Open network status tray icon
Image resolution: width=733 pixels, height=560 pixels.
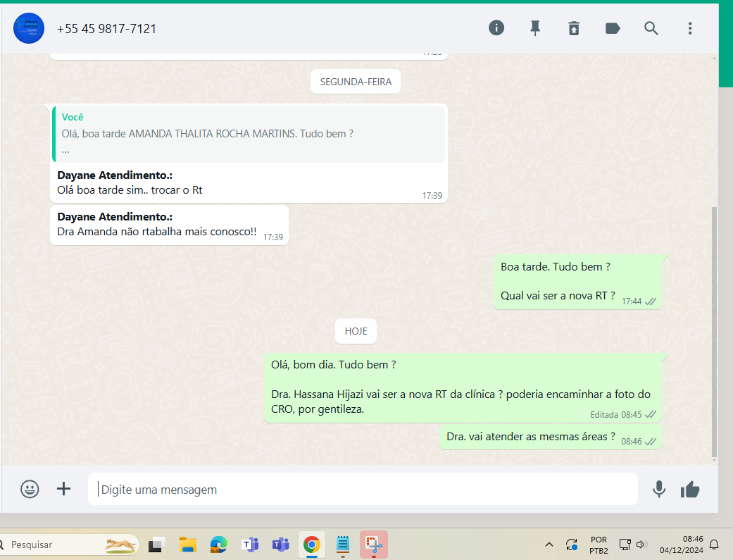625,544
